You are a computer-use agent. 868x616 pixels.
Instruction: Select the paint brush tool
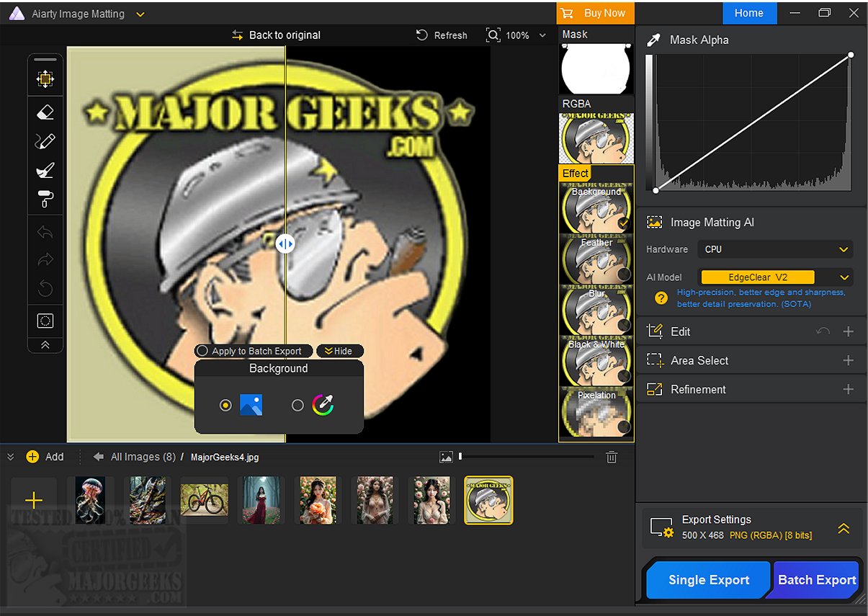point(45,170)
